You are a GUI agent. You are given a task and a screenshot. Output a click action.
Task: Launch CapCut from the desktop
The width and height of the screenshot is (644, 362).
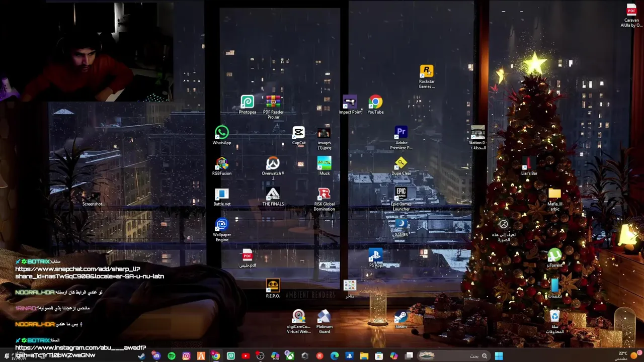pos(298,136)
